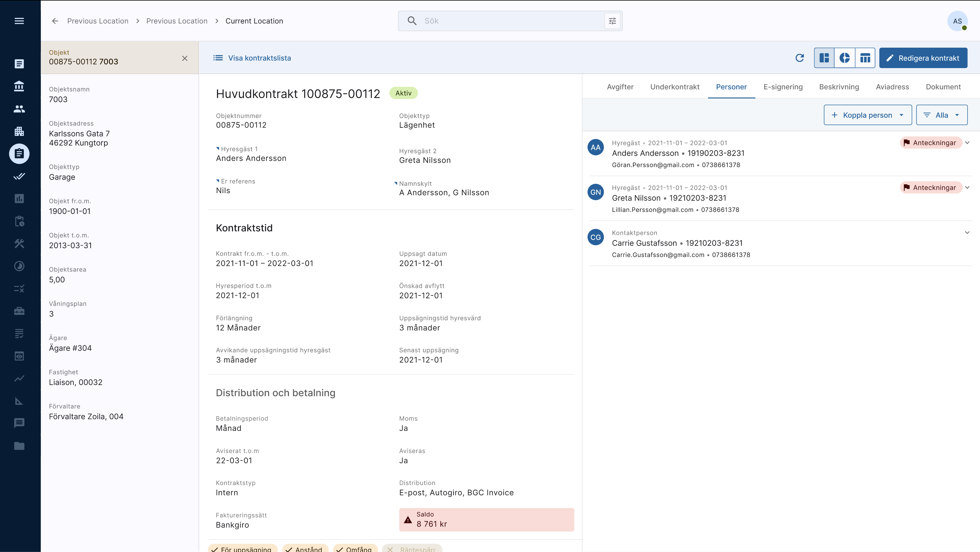This screenshot has height=552, width=980.
Task: Open the checklist rules sidebar icon
Action: pos(19,288)
